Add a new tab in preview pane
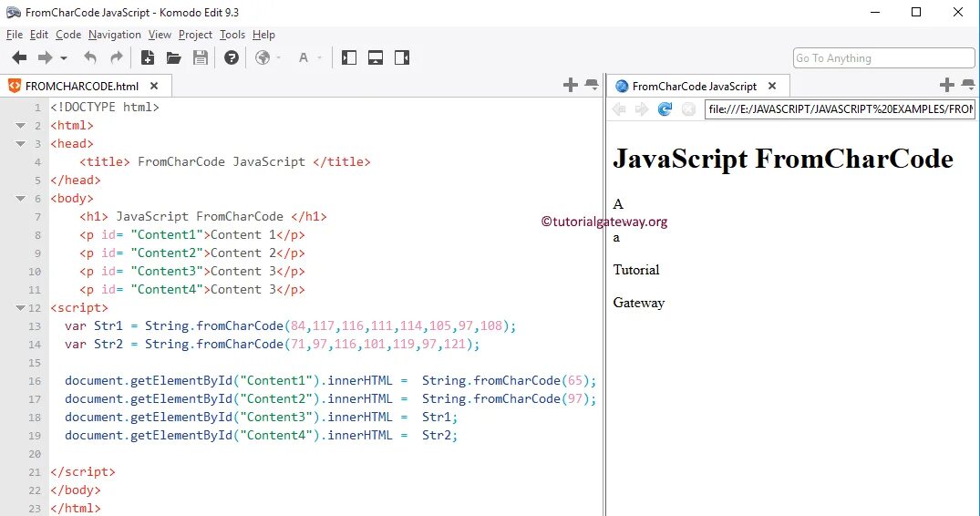980x516 pixels. point(947,85)
